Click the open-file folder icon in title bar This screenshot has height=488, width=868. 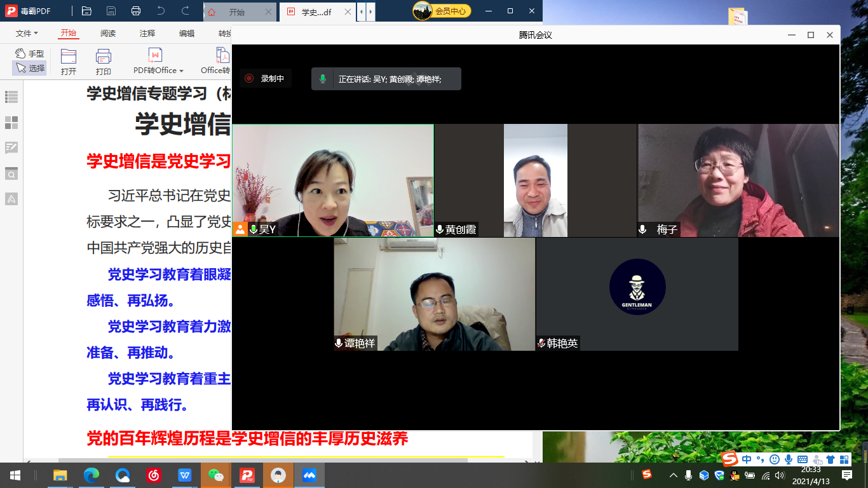coord(86,11)
